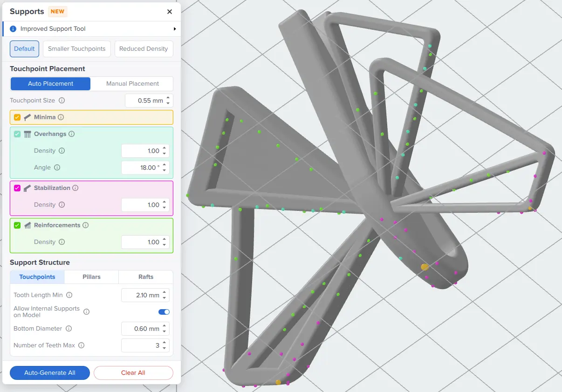The height and width of the screenshot is (392, 562).
Task: Switch to Auto Placement mode
Action: pyautogui.click(x=50, y=84)
